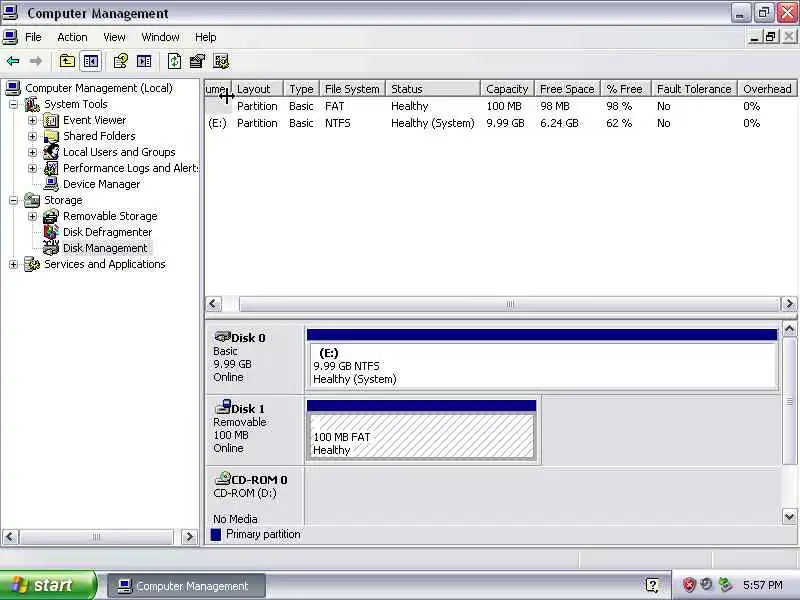Screen dimensions: 800x600
Task: Open the Help menu
Action: point(205,37)
